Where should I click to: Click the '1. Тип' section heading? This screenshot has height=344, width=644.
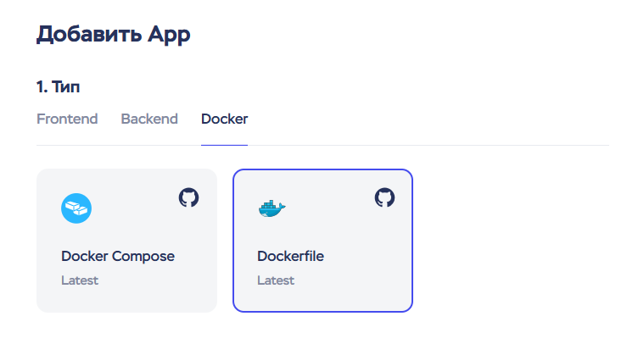[59, 86]
